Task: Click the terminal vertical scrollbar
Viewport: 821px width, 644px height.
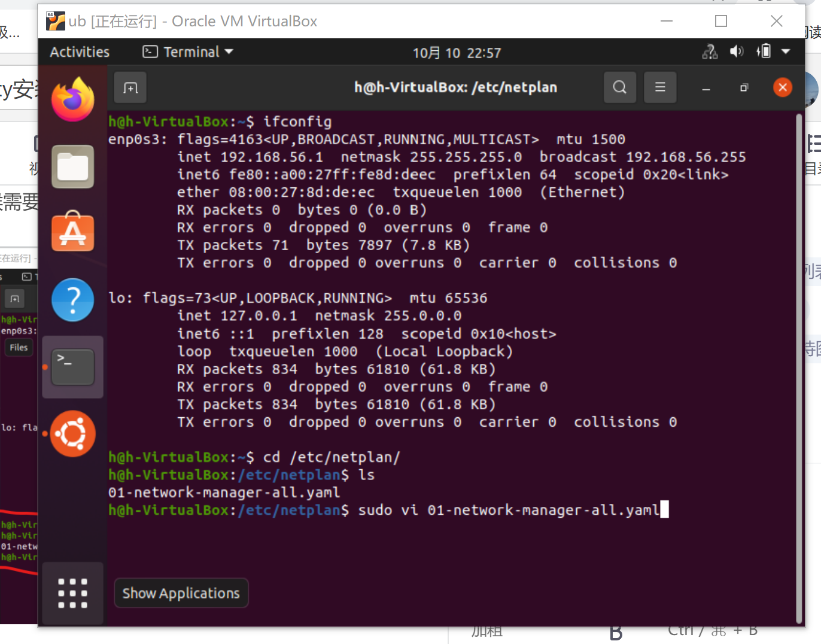Action: [799, 367]
